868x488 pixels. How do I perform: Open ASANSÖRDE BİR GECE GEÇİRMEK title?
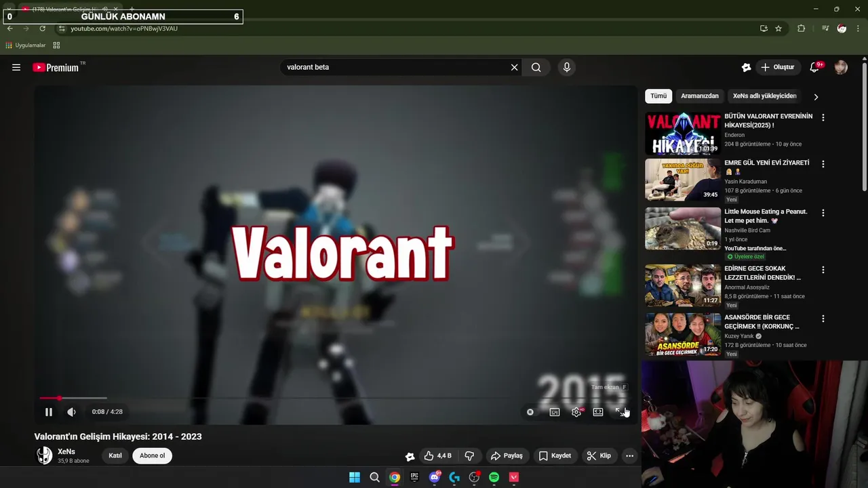point(762,321)
